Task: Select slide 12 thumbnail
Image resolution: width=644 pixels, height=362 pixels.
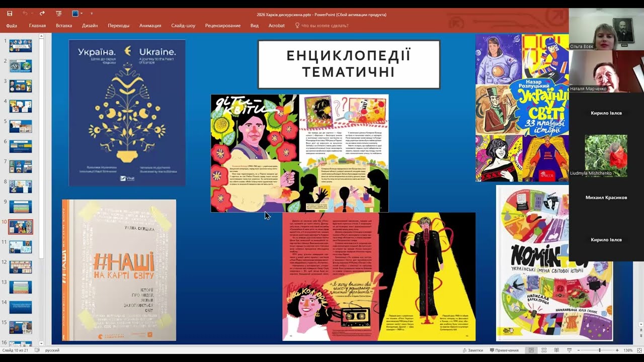Action: tap(21, 267)
